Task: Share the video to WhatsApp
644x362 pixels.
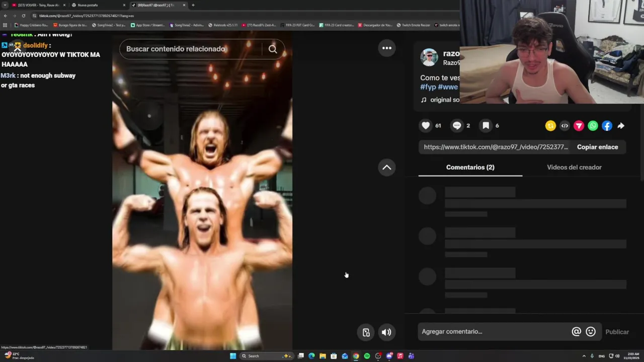Action: pyautogui.click(x=593, y=126)
